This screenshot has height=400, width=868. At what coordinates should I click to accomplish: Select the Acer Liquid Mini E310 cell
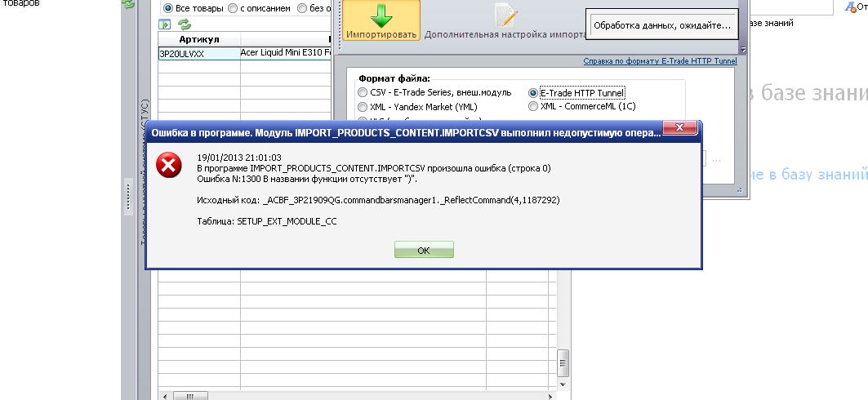pyautogui.click(x=286, y=53)
